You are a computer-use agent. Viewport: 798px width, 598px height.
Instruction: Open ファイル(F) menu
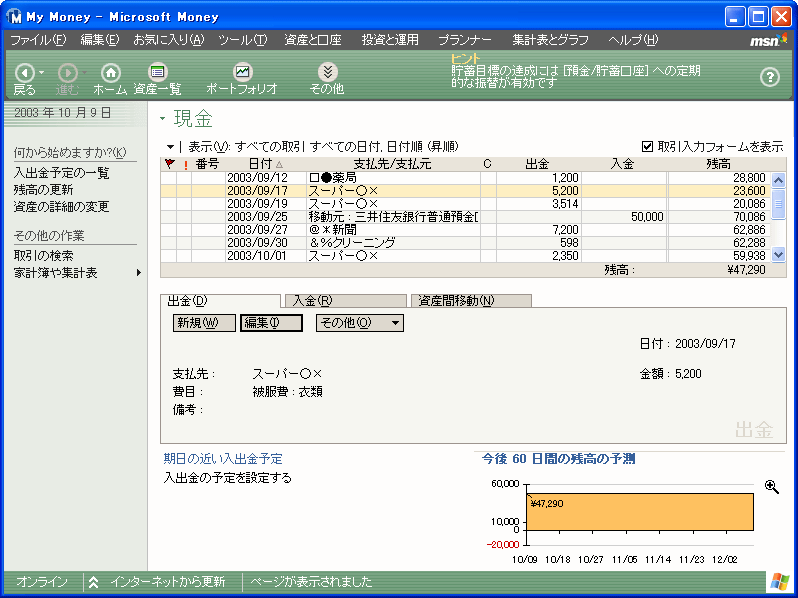38,40
